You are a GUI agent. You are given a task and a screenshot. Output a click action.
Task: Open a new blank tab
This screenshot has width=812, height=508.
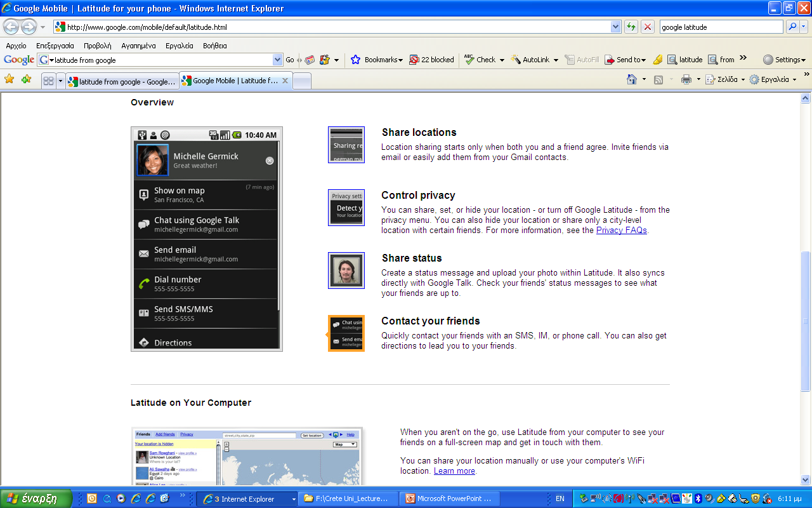[x=302, y=81]
